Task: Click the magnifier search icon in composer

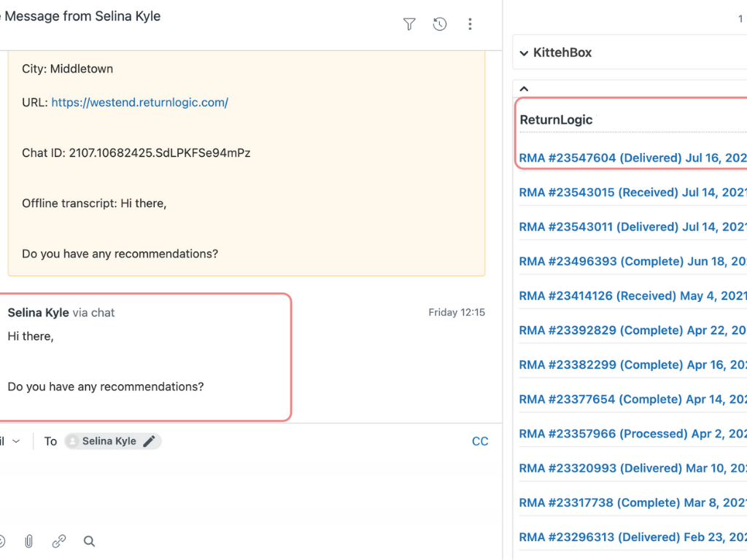Action: point(89,541)
